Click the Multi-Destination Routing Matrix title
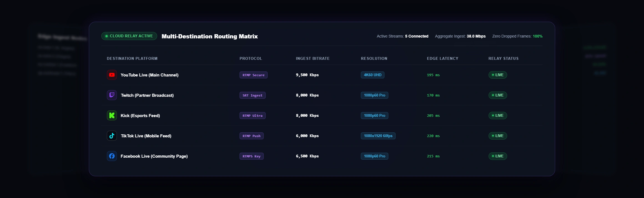The height and width of the screenshot is (198, 644). point(210,36)
